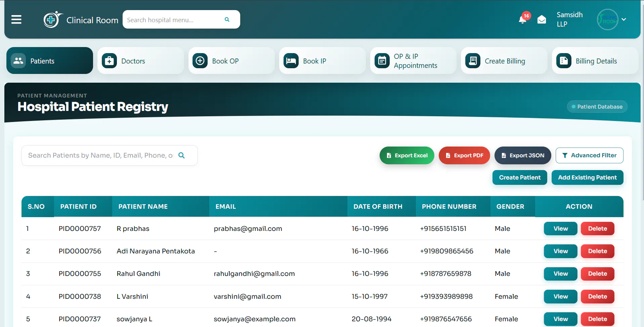View patient R prabhas record
Viewport: 644px width, 327px height.
[x=560, y=229]
